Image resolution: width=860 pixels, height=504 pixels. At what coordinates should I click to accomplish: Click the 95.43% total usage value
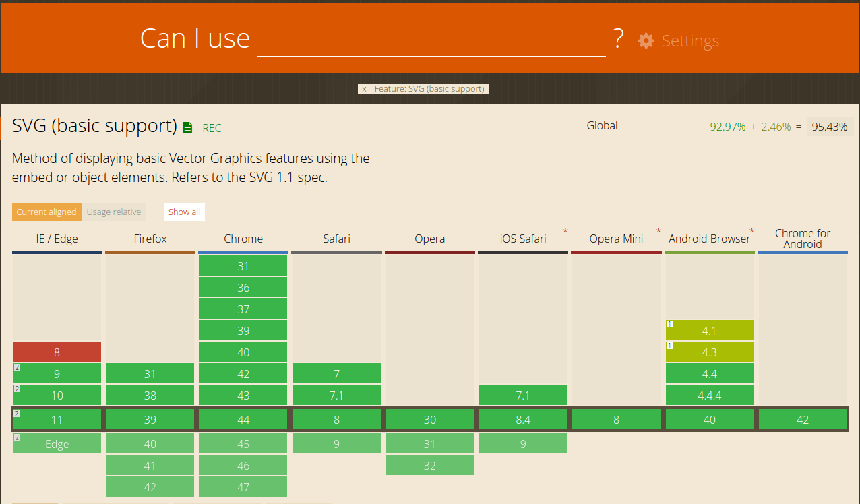click(830, 126)
